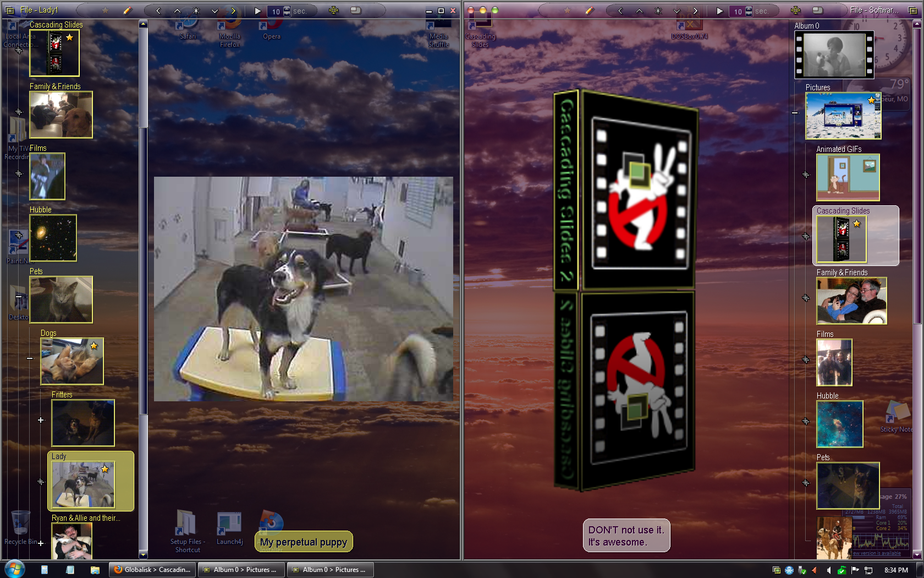
Task: Click the seconds field in Software window toolbar
Action: point(737,11)
